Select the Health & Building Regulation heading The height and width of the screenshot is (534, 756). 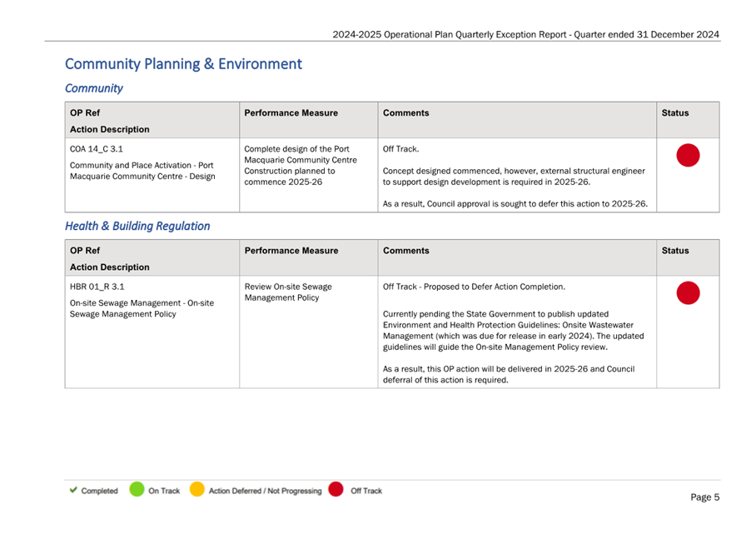pos(137,227)
